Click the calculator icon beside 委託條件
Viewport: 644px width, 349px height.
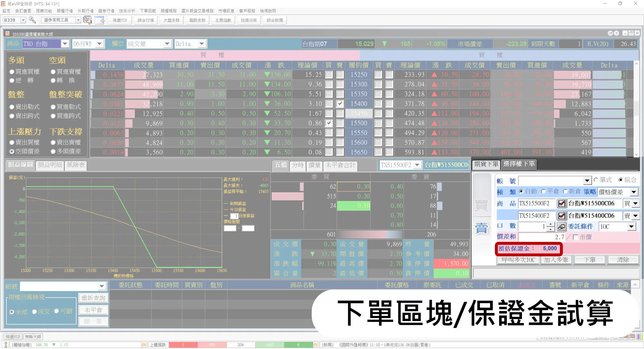point(562,227)
